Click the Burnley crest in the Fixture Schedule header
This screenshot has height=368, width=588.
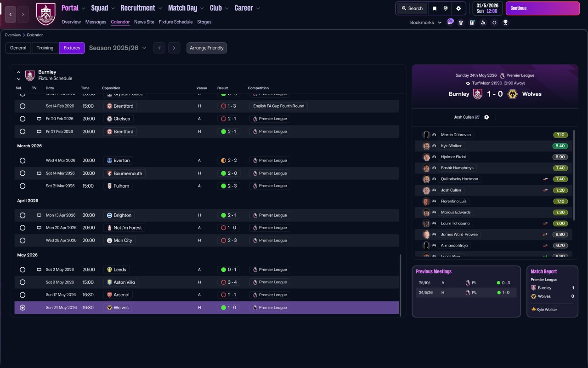pyautogui.click(x=30, y=75)
